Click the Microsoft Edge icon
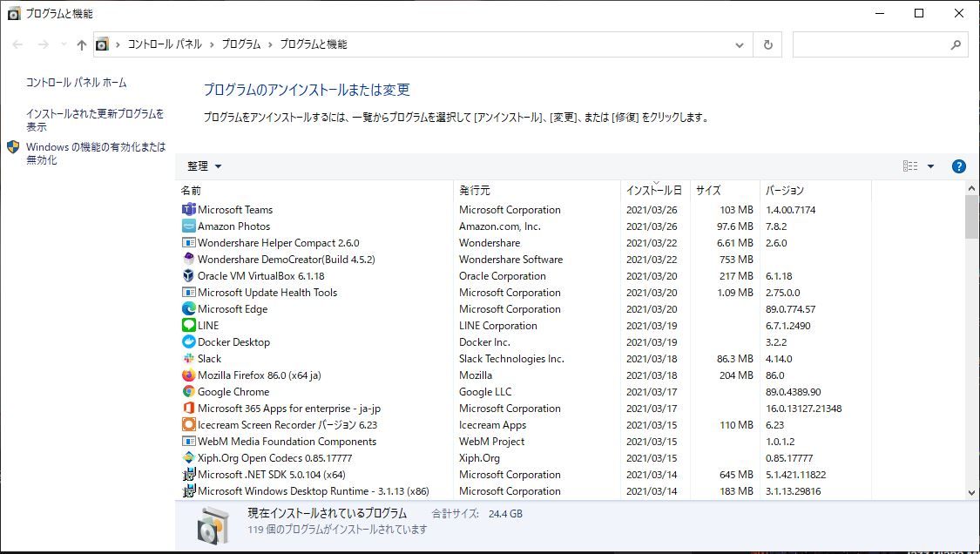Screen dimensions: 980x554 point(189,309)
